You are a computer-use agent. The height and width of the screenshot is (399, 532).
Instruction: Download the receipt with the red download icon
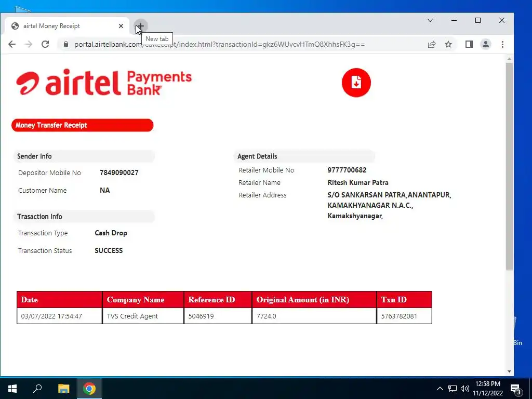(356, 83)
